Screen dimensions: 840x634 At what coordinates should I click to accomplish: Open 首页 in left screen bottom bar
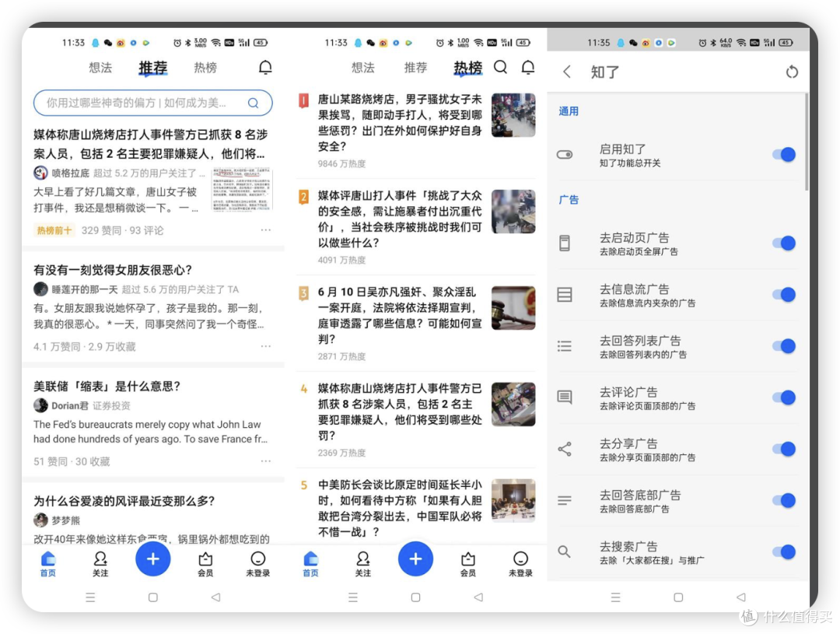(48, 564)
